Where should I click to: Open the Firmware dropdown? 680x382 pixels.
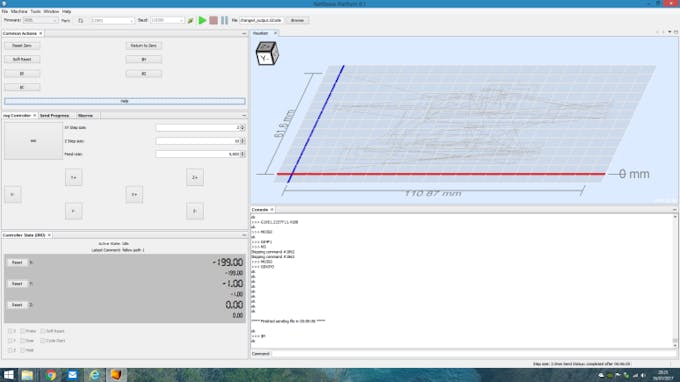click(40, 20)
